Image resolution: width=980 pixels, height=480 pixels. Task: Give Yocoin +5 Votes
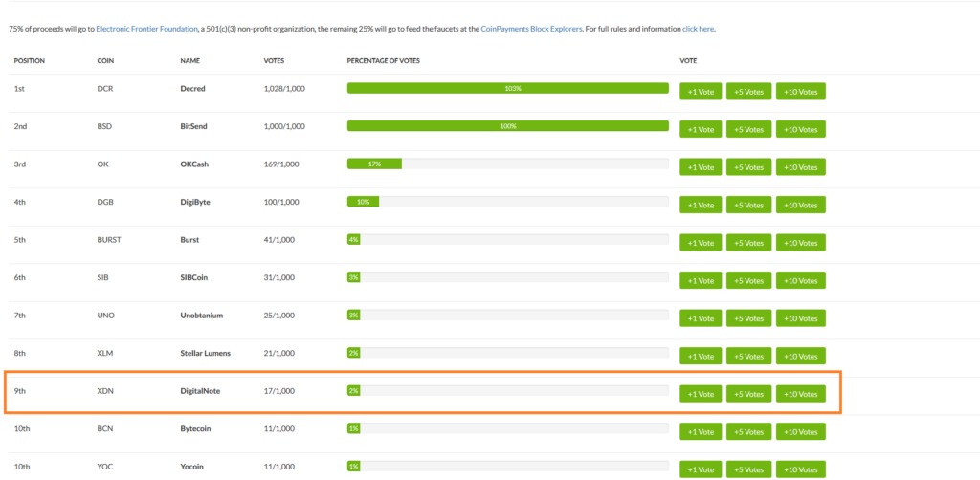coord(748,469)
